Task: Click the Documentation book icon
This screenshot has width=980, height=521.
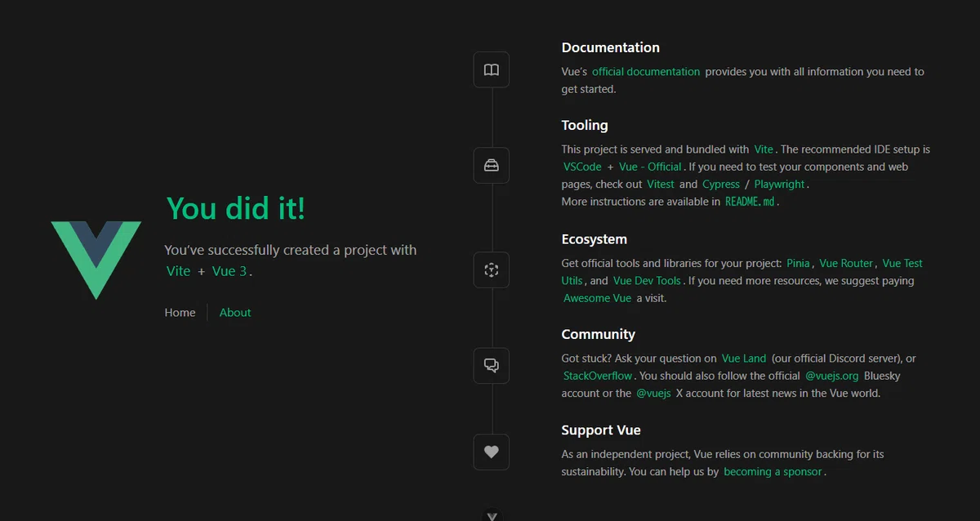Action: [x=491, y=69]
